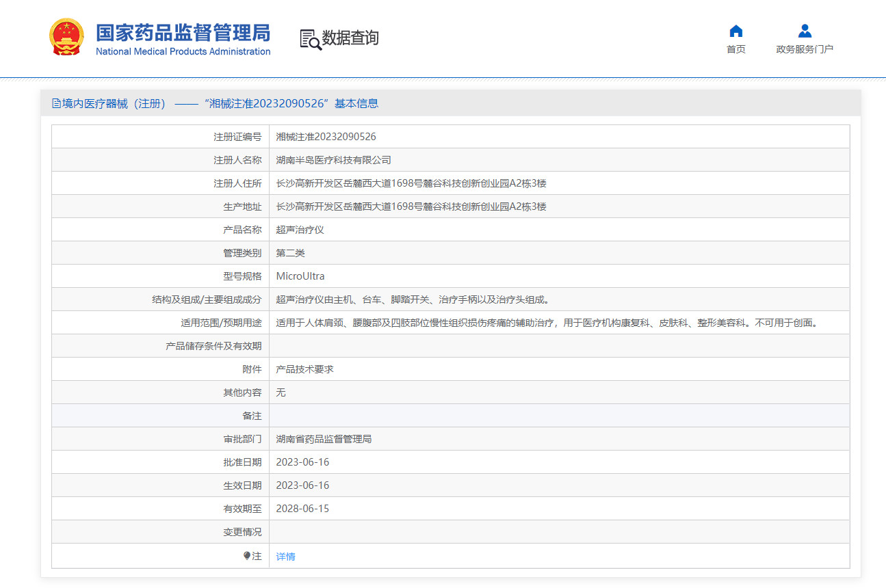The height and width of the screenshot is (588, 886).
Task: Click the 生产地址 row label
Action: [x=242, y=206]
